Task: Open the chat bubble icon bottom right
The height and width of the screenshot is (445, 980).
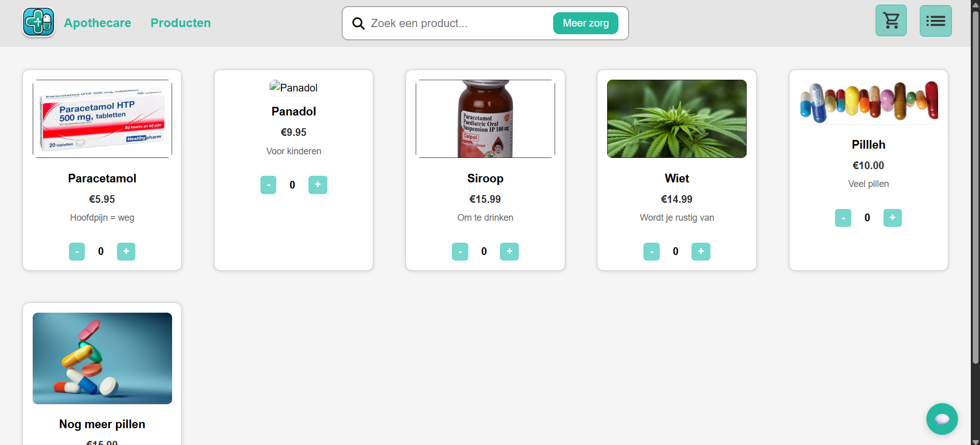Action: (x=942, y=418)
